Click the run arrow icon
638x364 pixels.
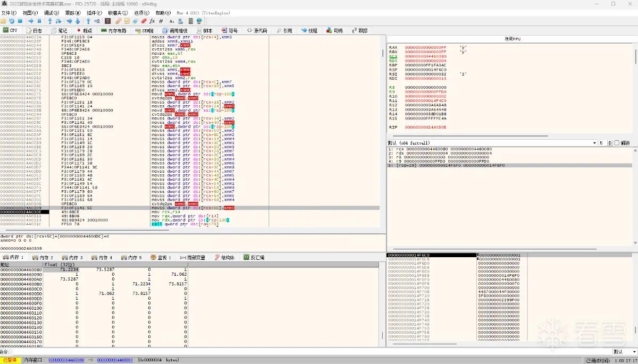click(x=31, y=21)
